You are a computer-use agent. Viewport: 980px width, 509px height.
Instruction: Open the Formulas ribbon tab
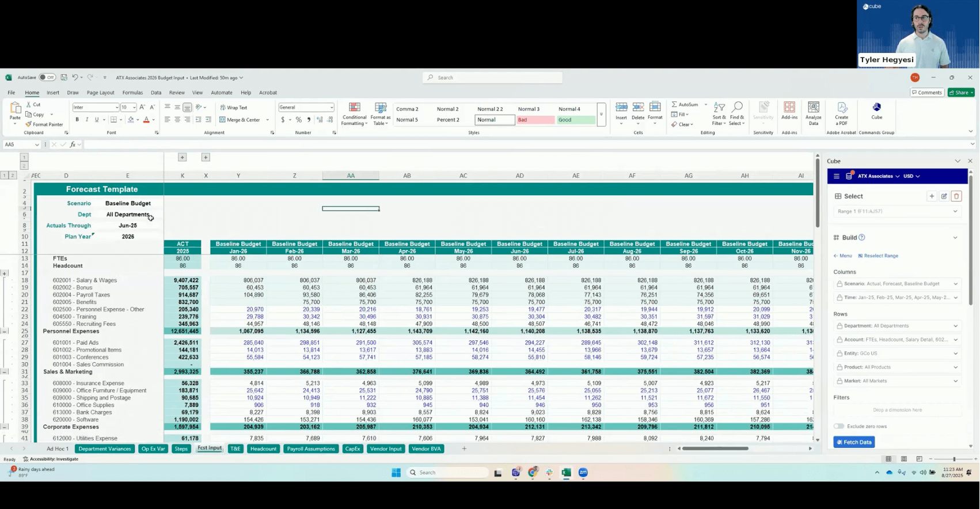132,93
